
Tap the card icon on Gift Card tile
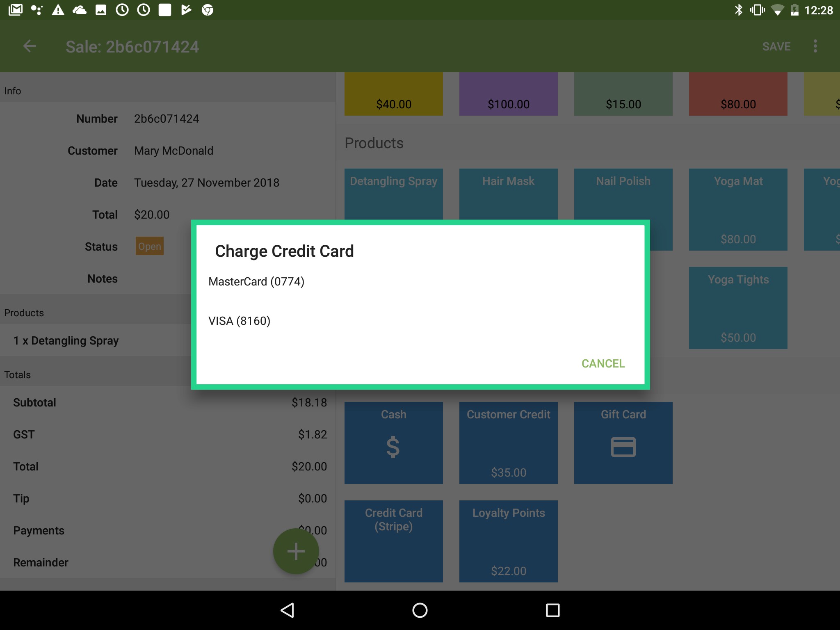click(623, 447)
